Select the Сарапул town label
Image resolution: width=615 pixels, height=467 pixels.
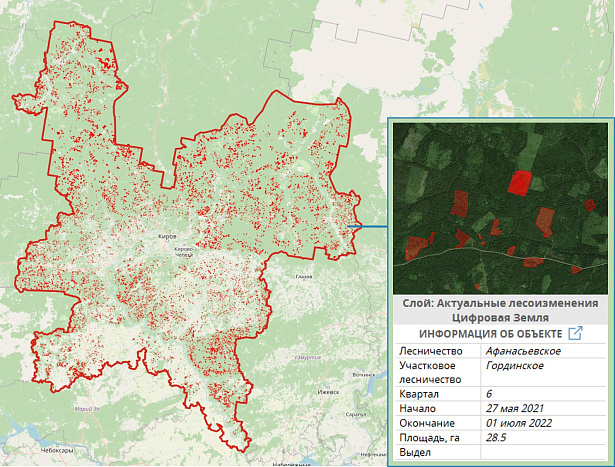[x=356, y=414]
